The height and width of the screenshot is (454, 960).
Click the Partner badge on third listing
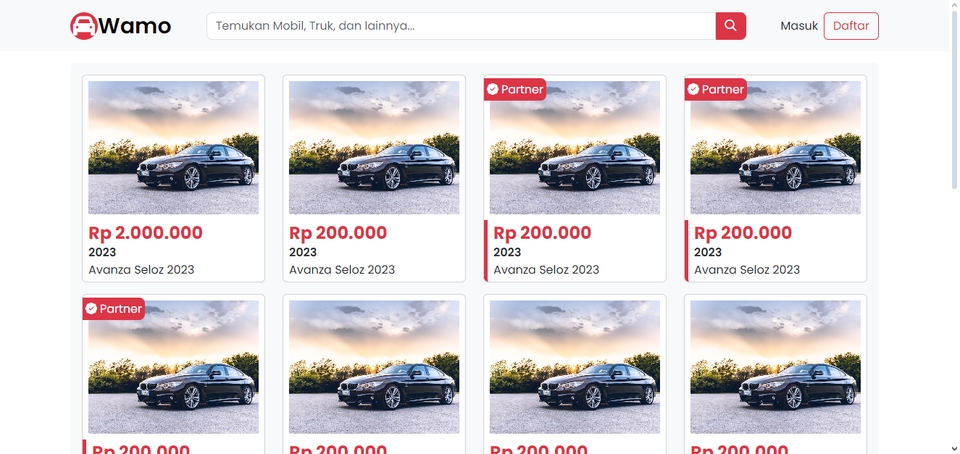click(x=515, y=89)
